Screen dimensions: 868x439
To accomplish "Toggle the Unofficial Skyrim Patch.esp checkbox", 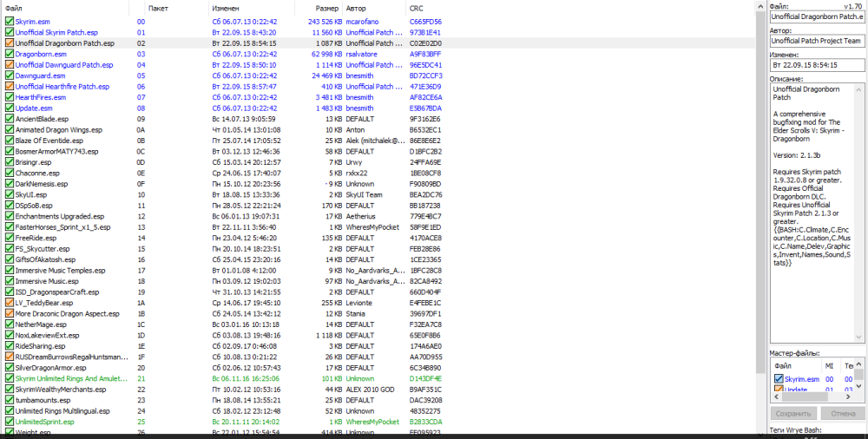I will pos(10,32).
